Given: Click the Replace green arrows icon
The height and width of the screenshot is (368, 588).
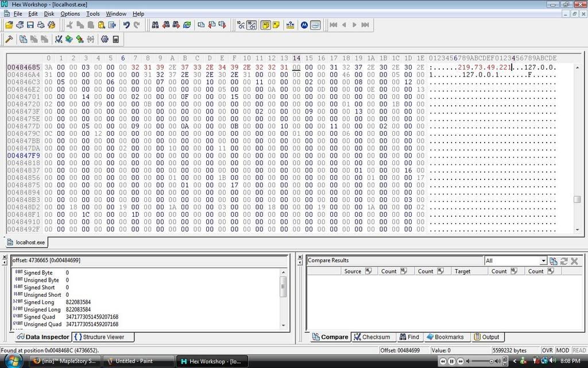Looking at the screenshot, I should (x=187, y=25).
